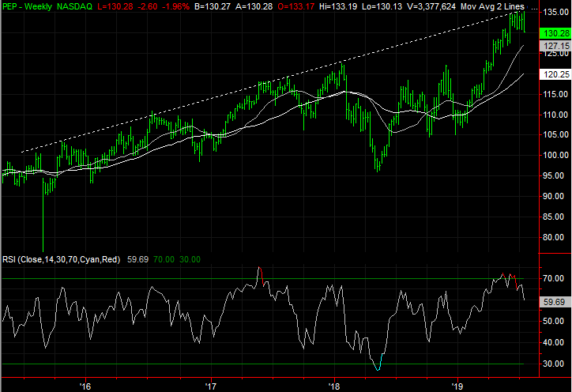This screenshot has width=572, height=392.
Task: Click the 115.00 price axis label
Action: [556, 94]
